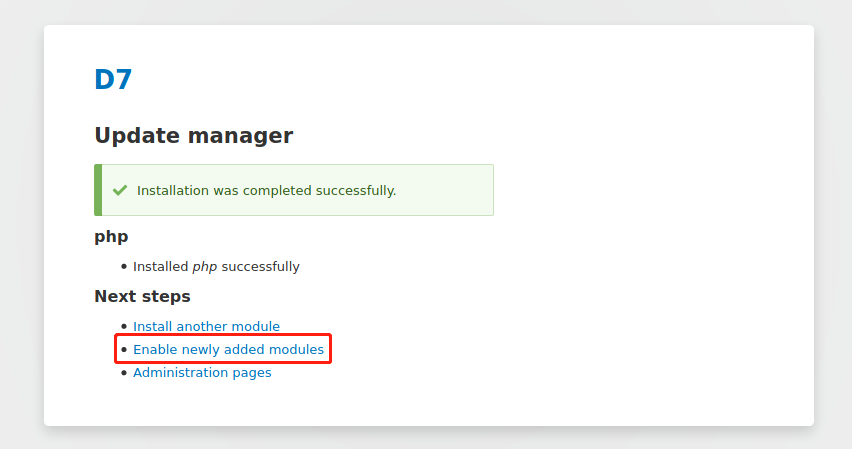
Task: Click the green left bar of status box
Action: pyautogui.click(x=98, y=190)
